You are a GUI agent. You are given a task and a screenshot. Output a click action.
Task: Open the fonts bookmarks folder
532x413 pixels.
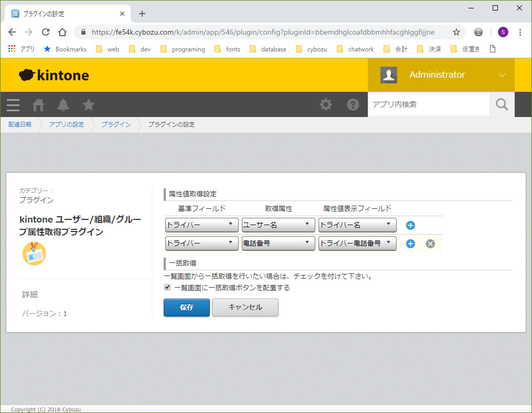(227, 49)
